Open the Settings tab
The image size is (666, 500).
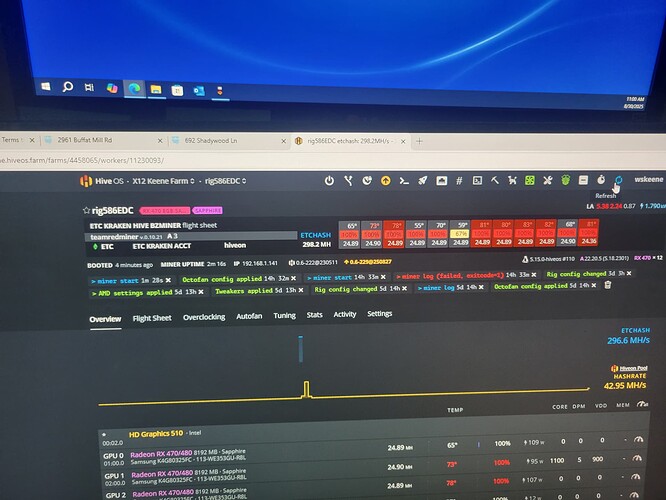[380, 314]
